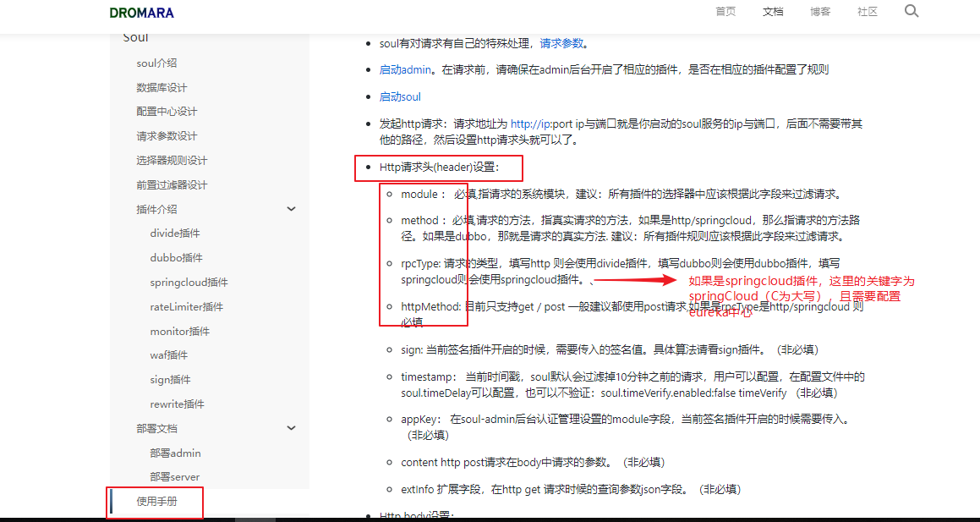980x522 pixels.
Task: Click the http://ip link
Action: tap(531, 124)
